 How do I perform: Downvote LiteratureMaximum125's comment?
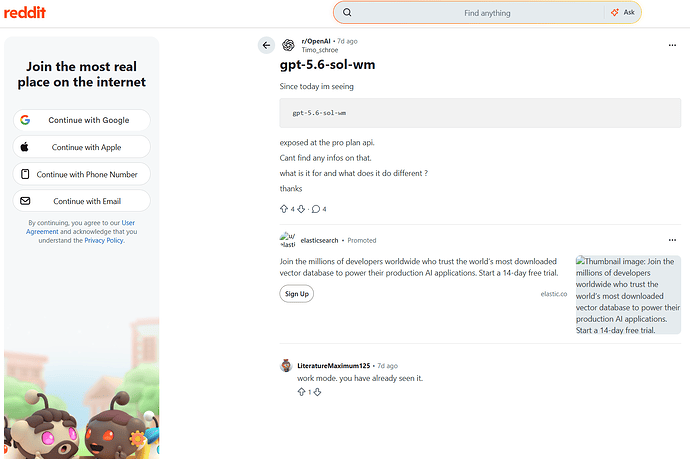pos(317,392)
